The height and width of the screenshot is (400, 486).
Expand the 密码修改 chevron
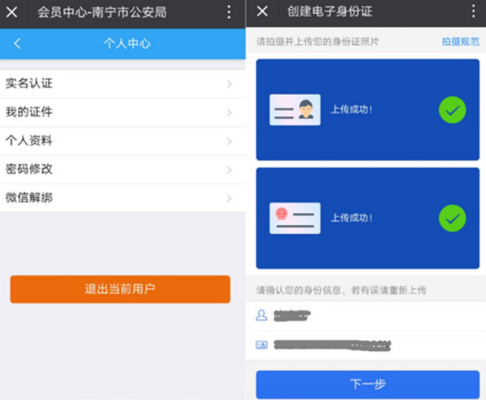[229, 170]
